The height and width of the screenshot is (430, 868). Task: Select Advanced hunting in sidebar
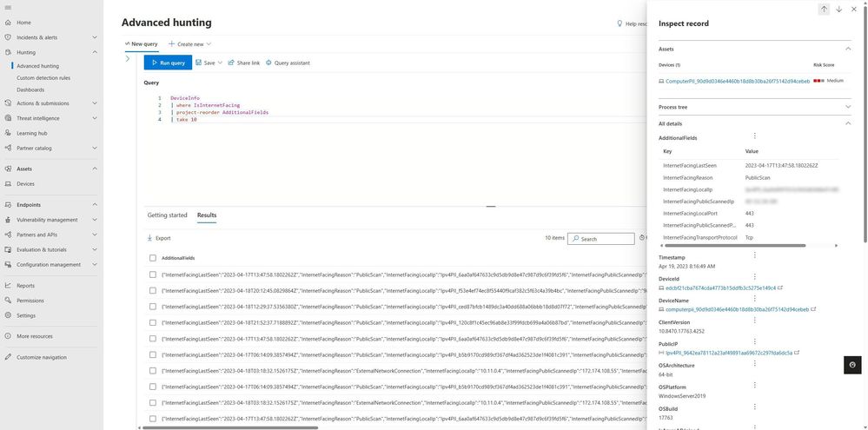[x=37, y=66]
